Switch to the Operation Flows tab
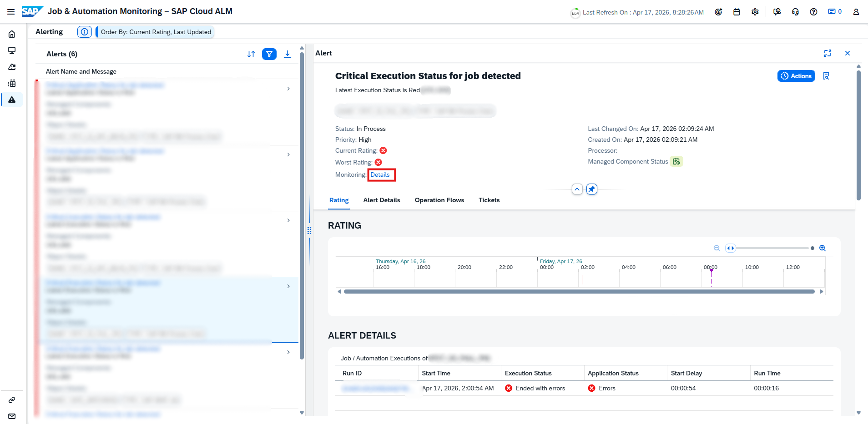The width and height of the screenshot is (868, 424). coord(439,200)
